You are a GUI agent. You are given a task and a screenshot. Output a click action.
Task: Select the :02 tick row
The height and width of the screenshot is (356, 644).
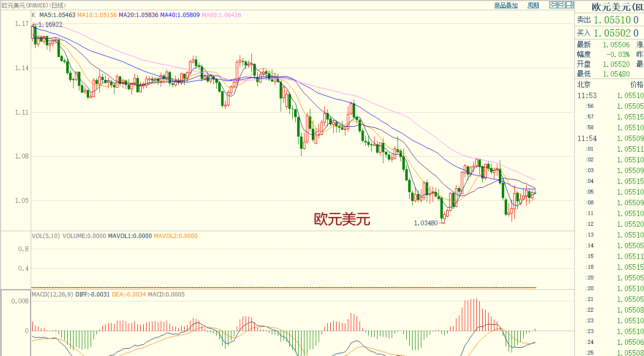610,160
